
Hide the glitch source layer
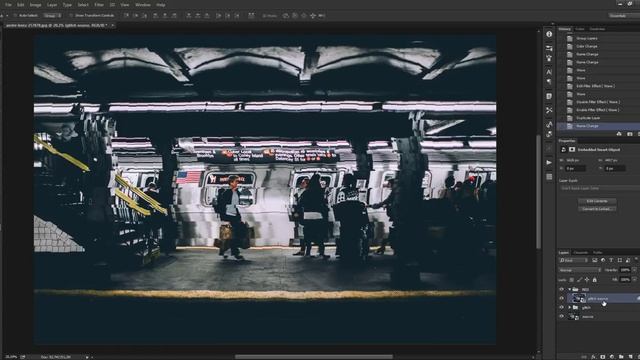tap(562, 298)
